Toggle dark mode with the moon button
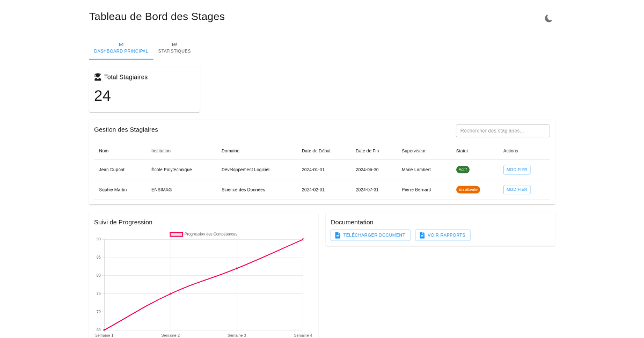The image size is (644, 338). click(x=548, y=18)
